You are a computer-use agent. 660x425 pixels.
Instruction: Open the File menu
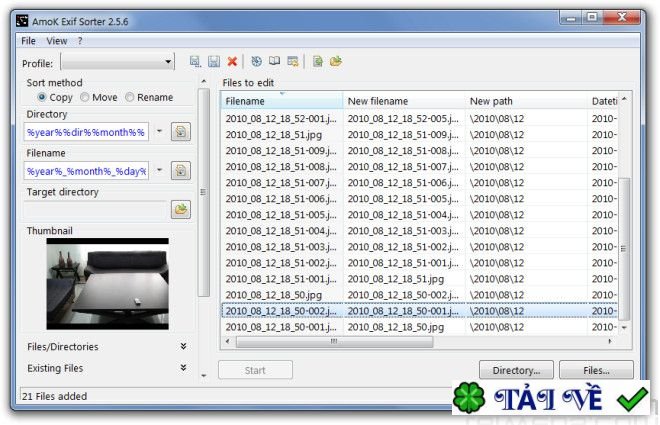(28, 41)
